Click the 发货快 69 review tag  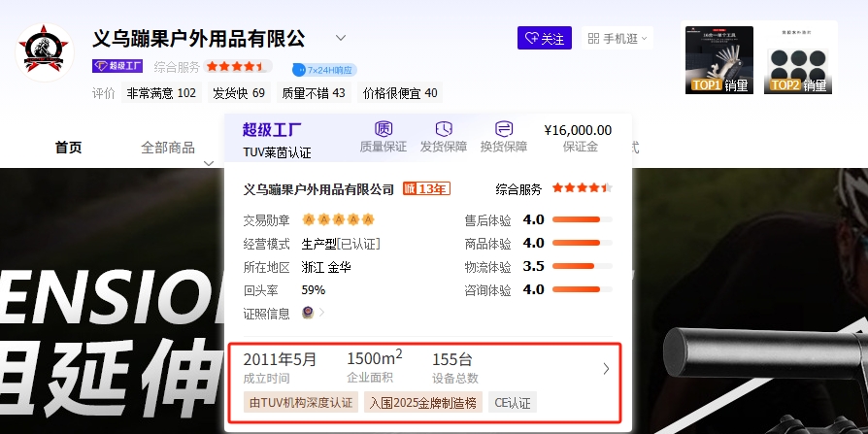click(239, 93)
